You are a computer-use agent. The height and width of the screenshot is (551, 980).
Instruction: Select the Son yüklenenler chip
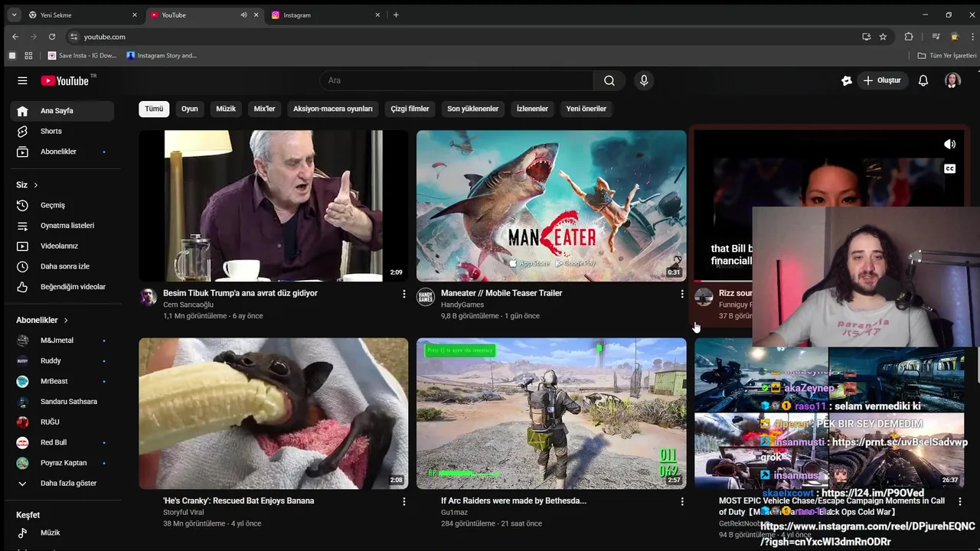(x=472, y=109)
